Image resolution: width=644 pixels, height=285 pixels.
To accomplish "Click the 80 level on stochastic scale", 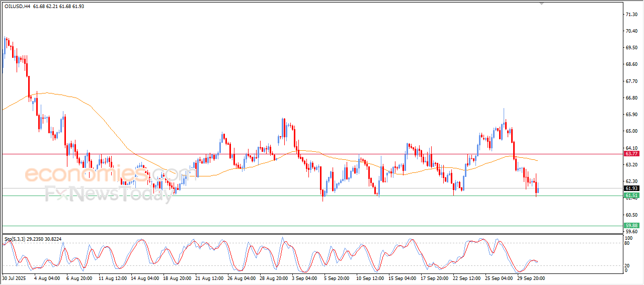I will pos(627,243).
